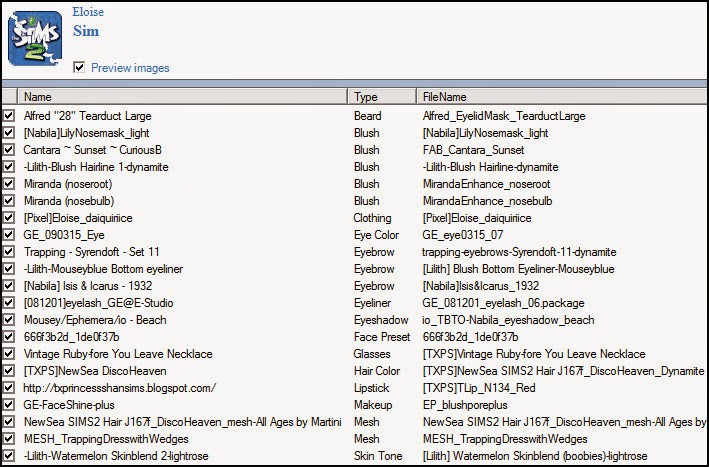The width and height of the screenshot is (709, 467).
Task: Toggle checkbox for -Lilith-Watermelon Skinblend 2-lightrose
Action: pyautogui.click(x=9, y=456)
